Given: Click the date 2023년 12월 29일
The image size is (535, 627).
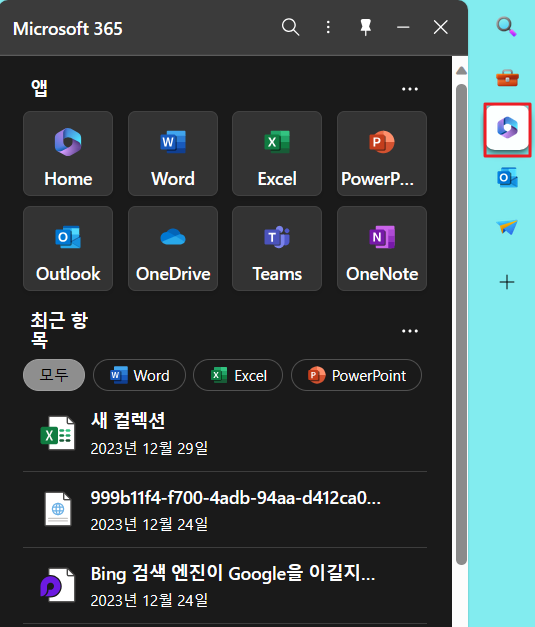Looking at the screenshot, I should pos(149,448).
